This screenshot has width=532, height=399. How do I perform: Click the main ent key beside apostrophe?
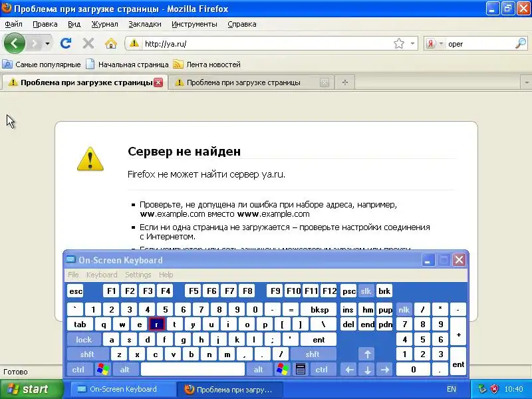(319, 339)
